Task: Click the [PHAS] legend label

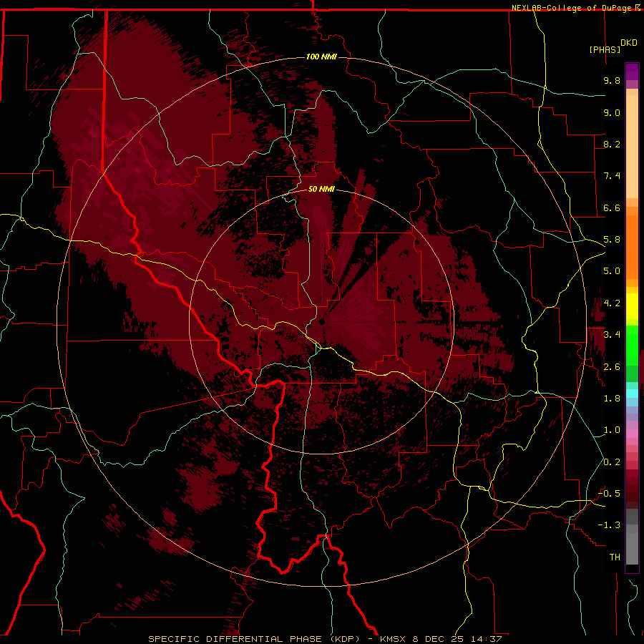Action: [605, 49]
